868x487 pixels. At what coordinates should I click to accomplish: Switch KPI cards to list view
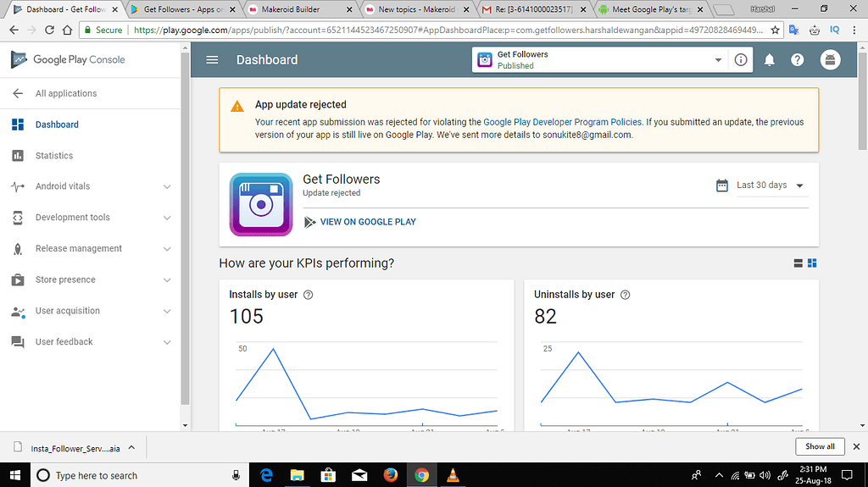coord(798,263)
